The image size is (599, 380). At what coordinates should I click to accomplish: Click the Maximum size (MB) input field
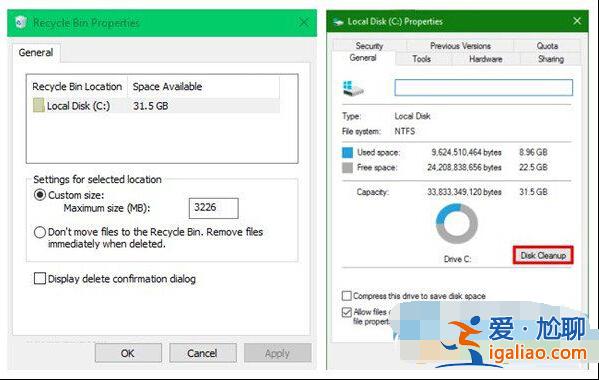click(x=214, y=208)
